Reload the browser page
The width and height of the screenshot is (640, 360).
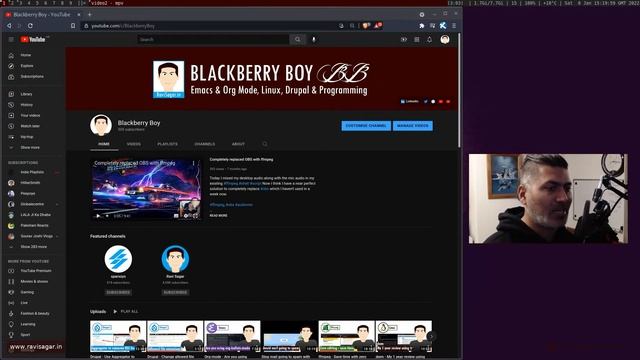pyautogui.click(x=30, y=26)
